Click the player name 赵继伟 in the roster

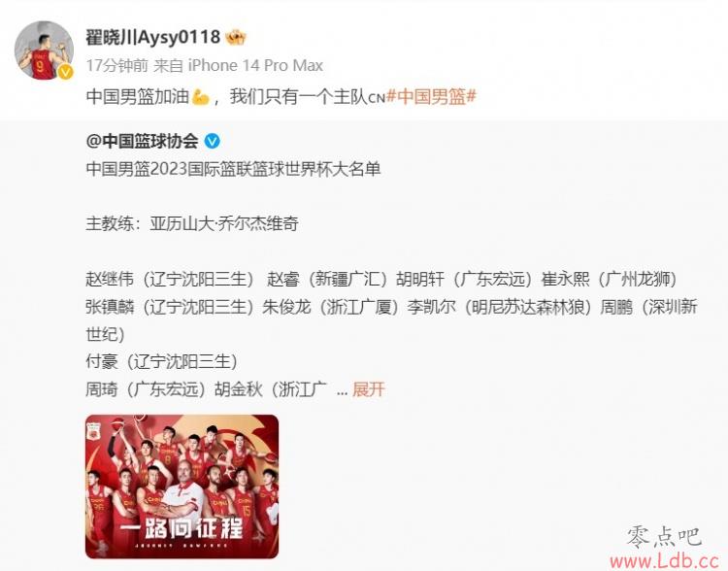(x=110, y=280)
